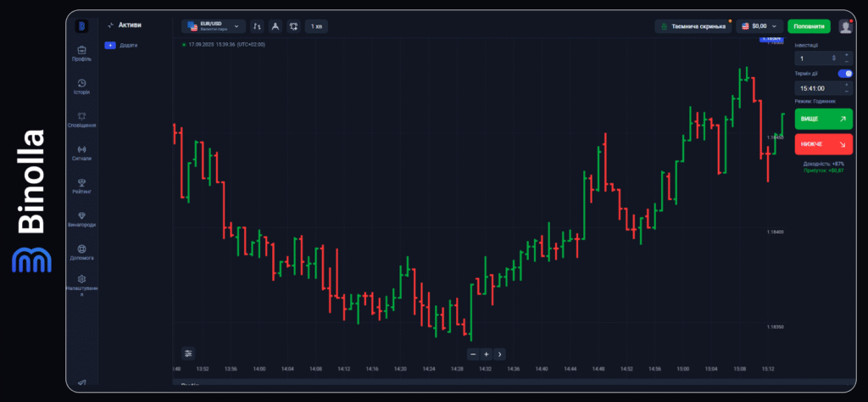The height and width of the screenshot is (402, 868).
Task: Open the $0,00 account balance dropdown
Action: tap(759, 26)
